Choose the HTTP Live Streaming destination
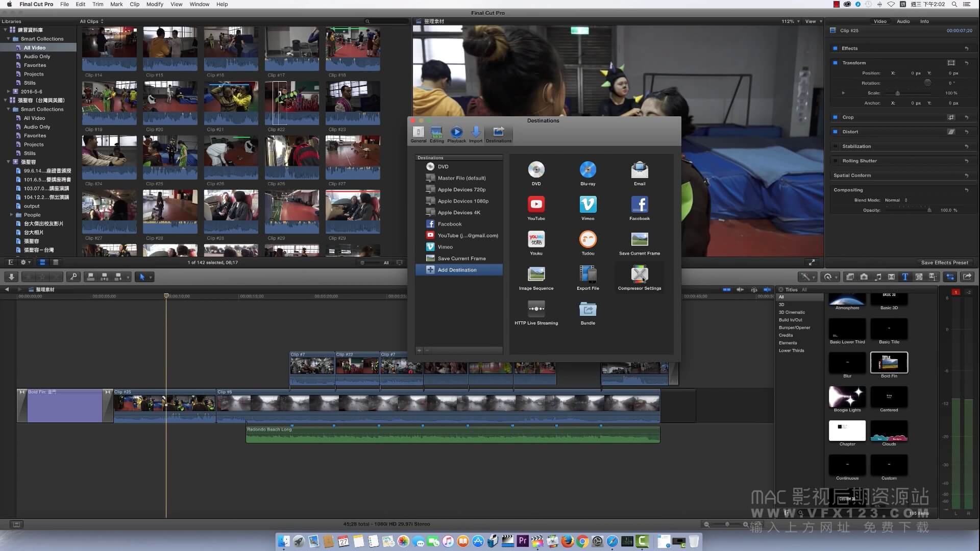The image size is (980, 551). tap(536, 309)
